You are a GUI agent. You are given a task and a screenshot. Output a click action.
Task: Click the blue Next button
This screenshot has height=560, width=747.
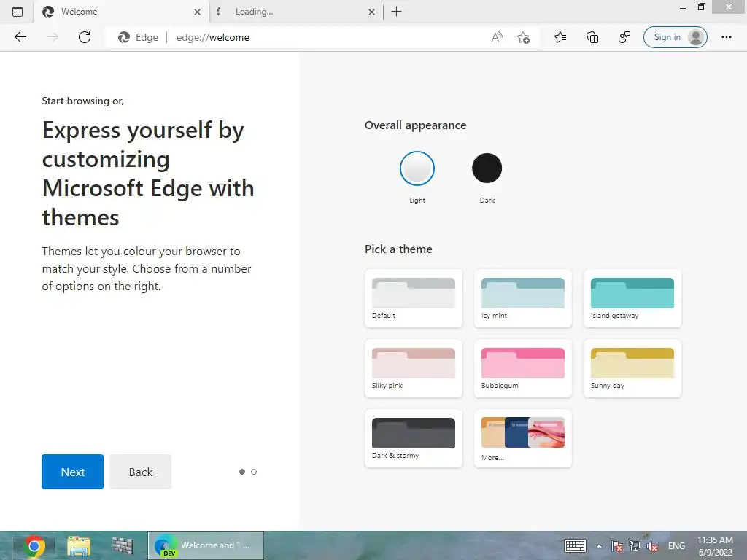point(72,472)
